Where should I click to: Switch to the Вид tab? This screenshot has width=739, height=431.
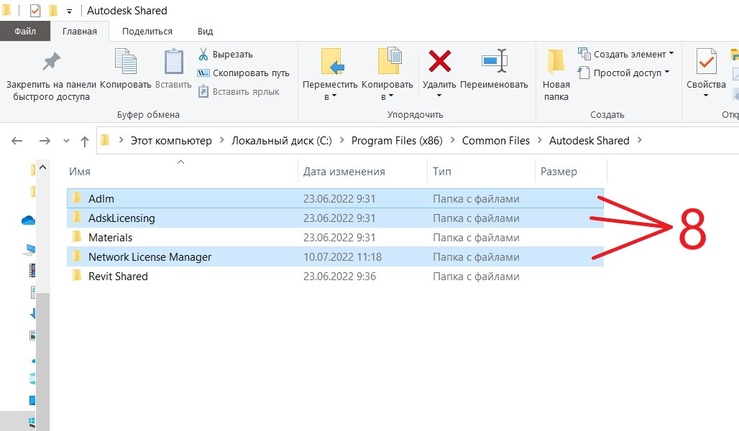pos(205,31)
